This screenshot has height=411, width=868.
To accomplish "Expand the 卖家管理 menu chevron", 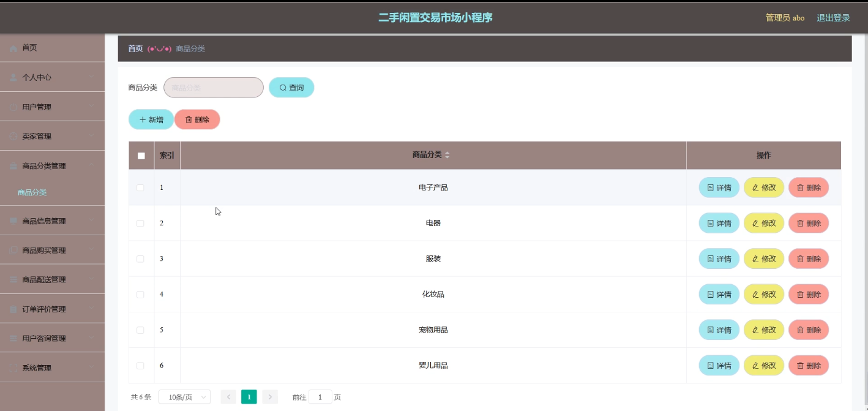I will (92, 136).
